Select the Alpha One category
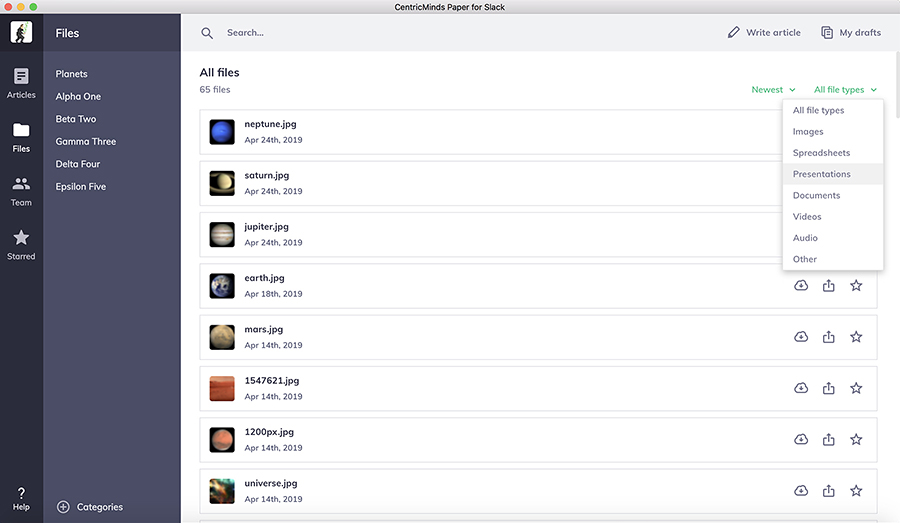 click(x=78, y=96)
